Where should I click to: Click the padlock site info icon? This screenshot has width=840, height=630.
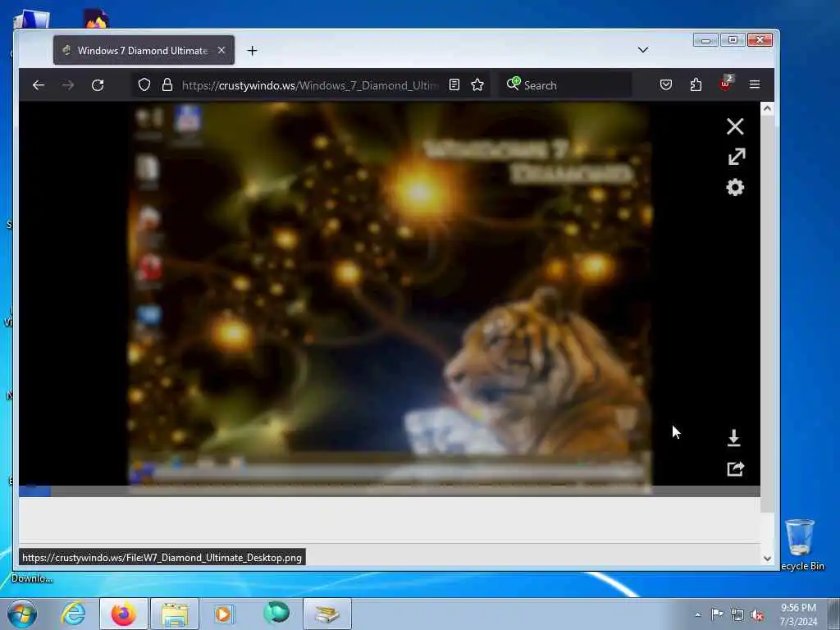click(x=167, y=85)
